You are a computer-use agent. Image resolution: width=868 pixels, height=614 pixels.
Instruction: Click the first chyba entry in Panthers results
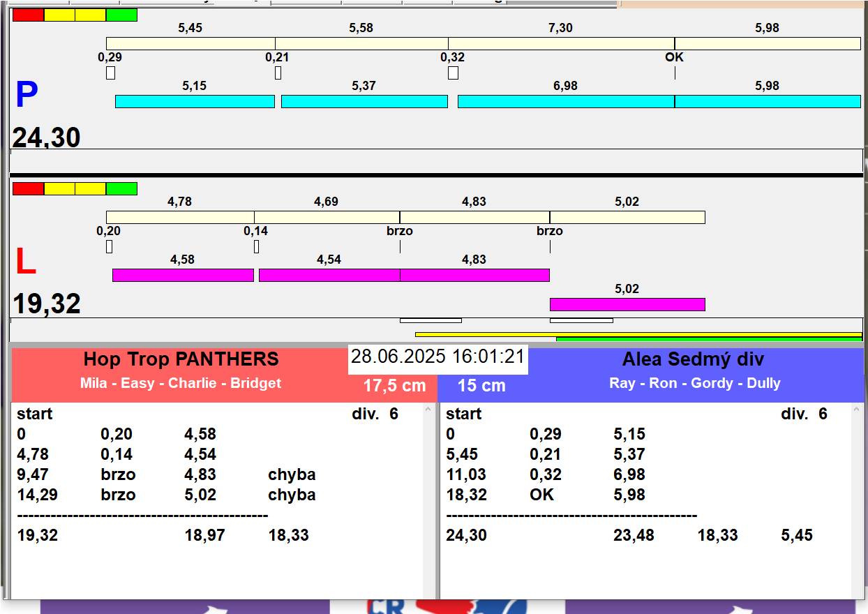[292, 474]
